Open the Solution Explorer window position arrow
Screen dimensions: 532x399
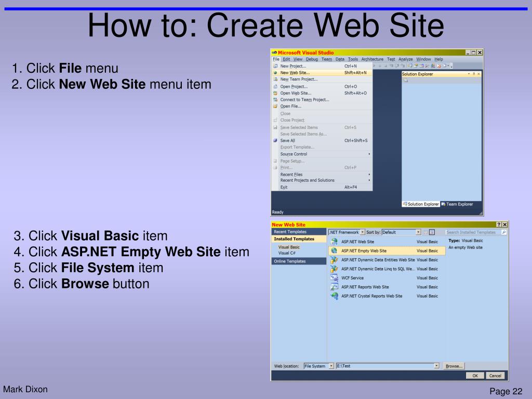coord(469,74)
